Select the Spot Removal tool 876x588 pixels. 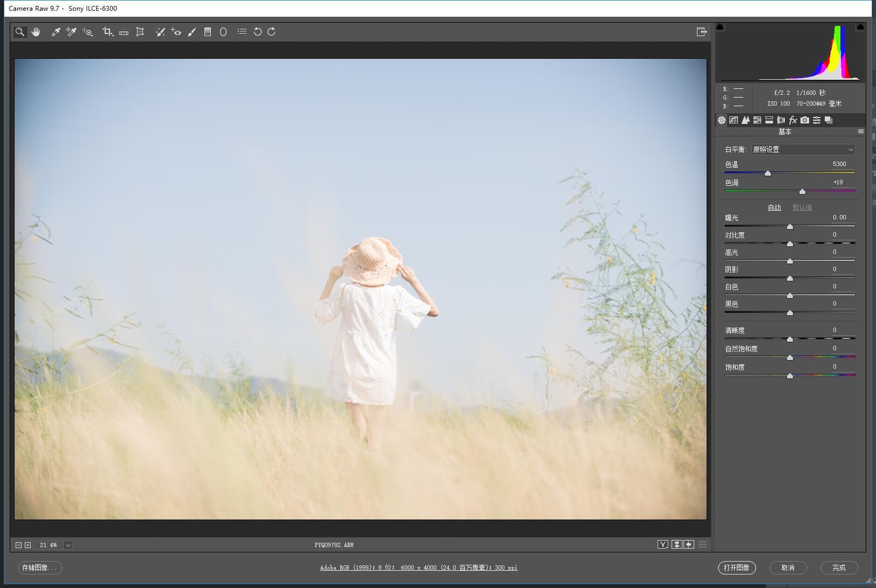[160, 32]
